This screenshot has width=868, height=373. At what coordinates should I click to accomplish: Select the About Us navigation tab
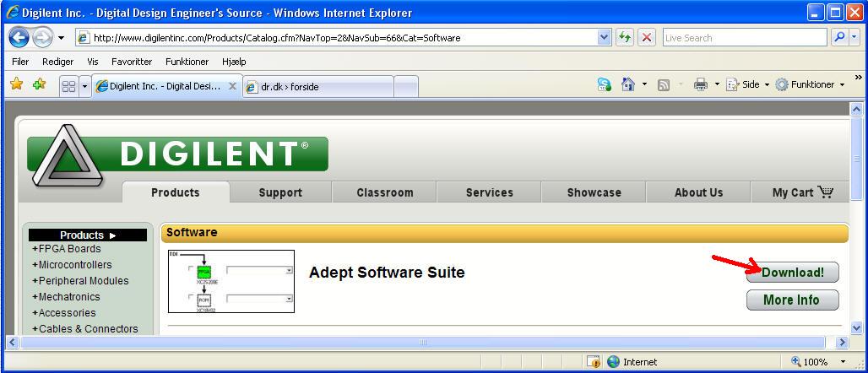pyautogui.click(x=698, y=192)
